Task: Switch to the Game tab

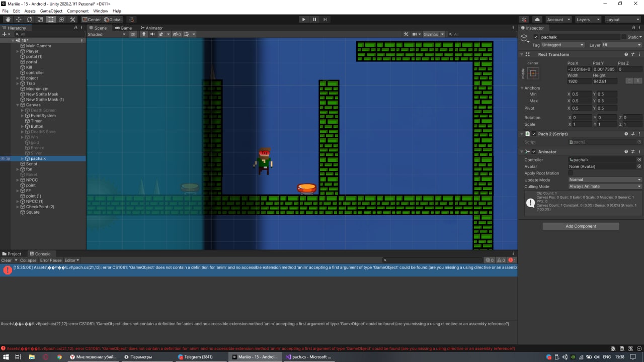Action: pos(123,28)
